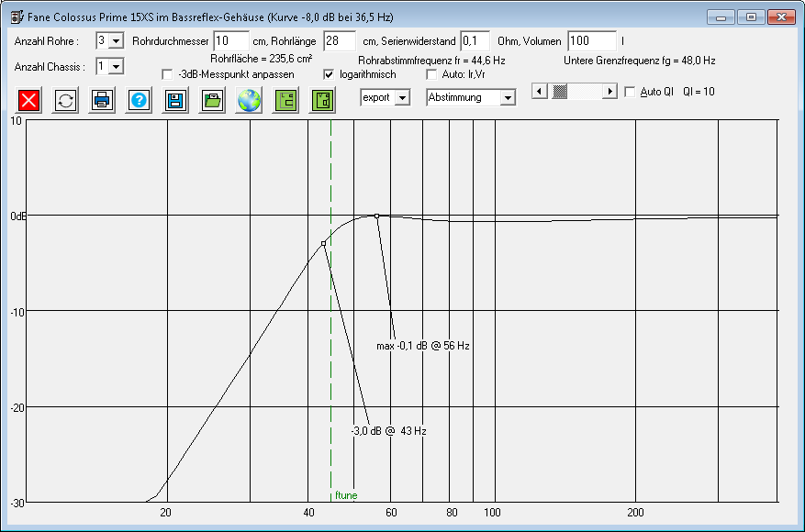
Task: Click the red X close icon in toolbar
Action: point(28,100)
